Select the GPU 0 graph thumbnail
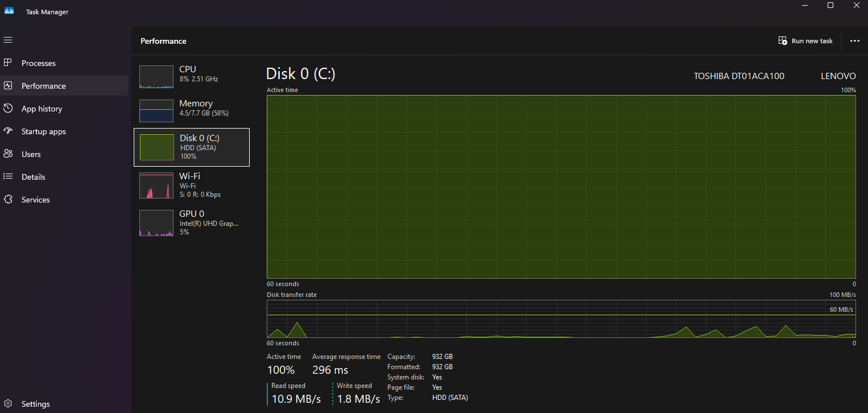Screen dimensions: 868x413 [x=156, y=223]
